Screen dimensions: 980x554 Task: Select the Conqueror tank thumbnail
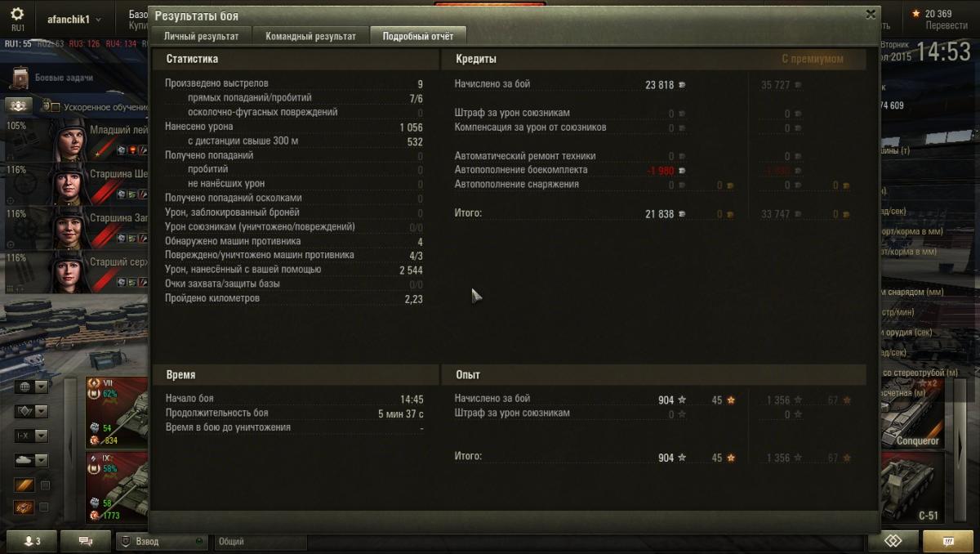[x=913, y=413]
